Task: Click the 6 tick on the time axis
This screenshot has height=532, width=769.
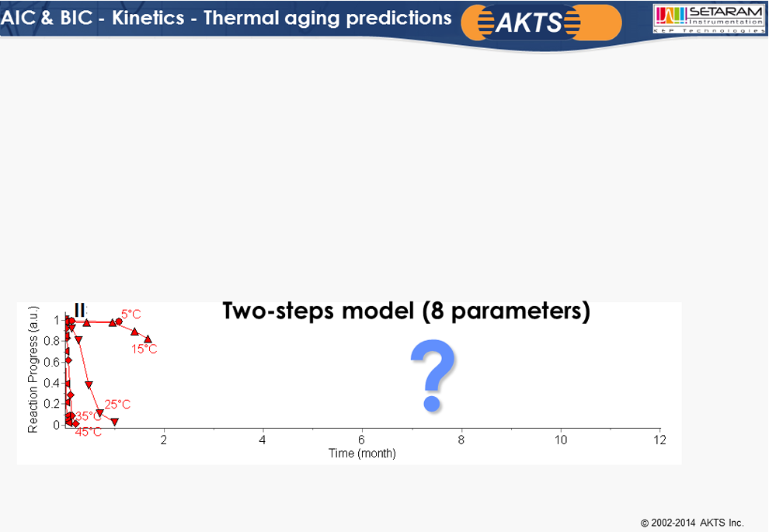Action: tap(361, 440)
